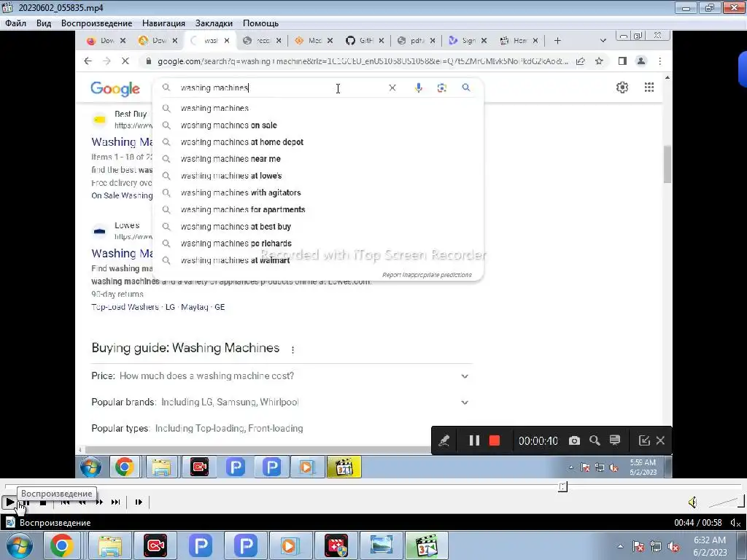Click the page vertical scrollbar thumb in the video
This screenshot has width=747, height=560.
point(667,164)
